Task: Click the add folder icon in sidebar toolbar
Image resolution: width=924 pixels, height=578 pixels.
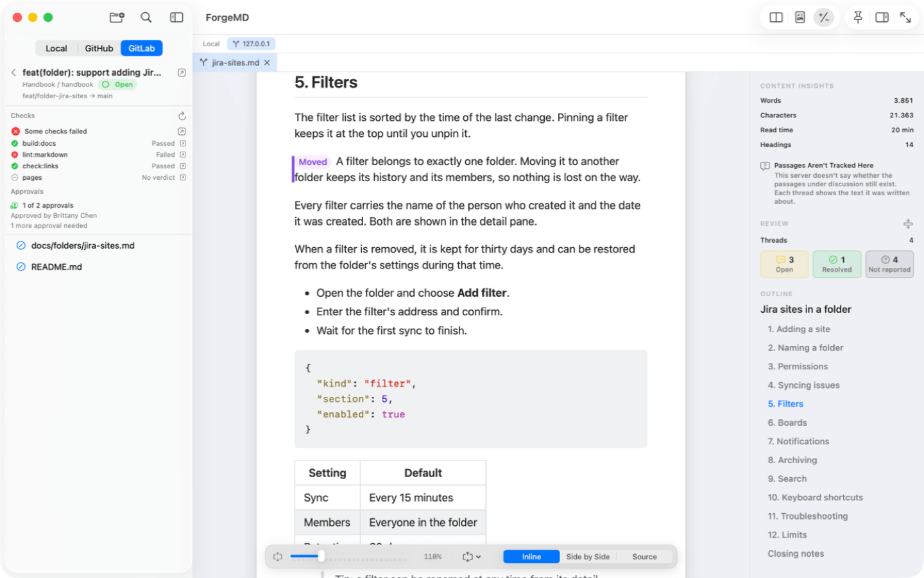Action: click(117, 17)
